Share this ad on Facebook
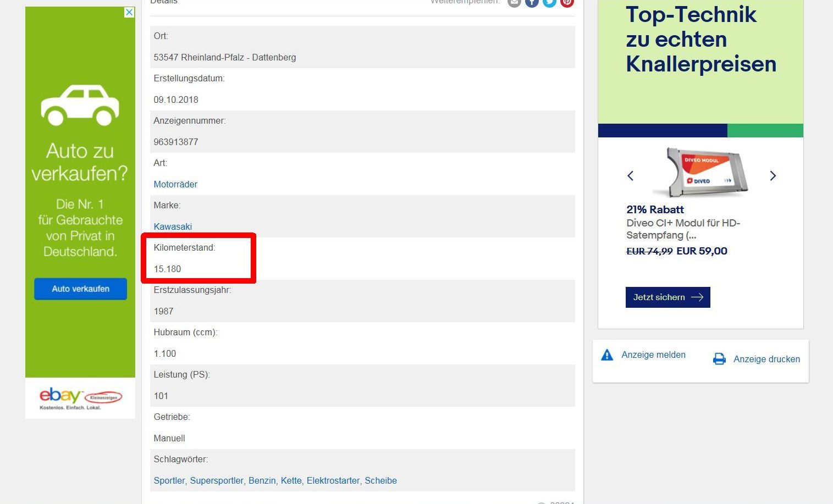Screen dimensions: 833x504 (x=532, y=2)
